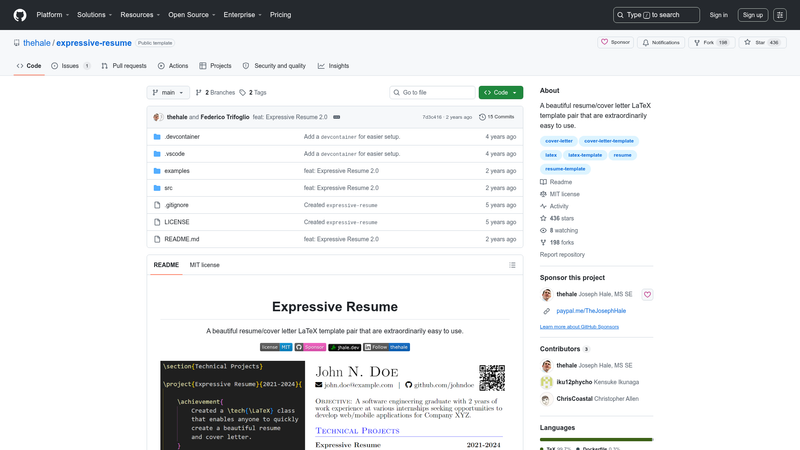The width and height of the screenshot is (800, 450).
Task: Open the examples folder
Action: [x=177, y=171]
